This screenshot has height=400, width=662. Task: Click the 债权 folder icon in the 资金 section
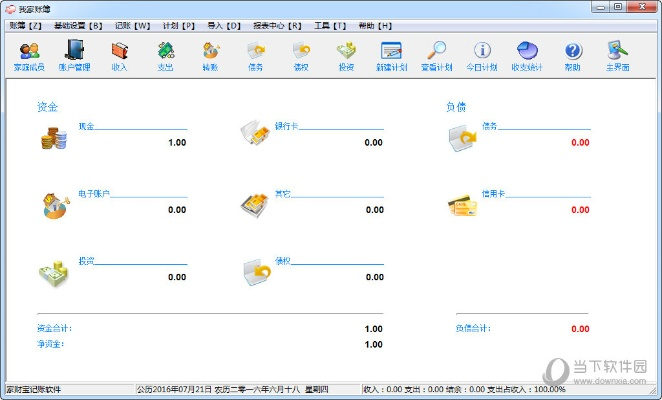pyautogui.click(x=257, y=272)
